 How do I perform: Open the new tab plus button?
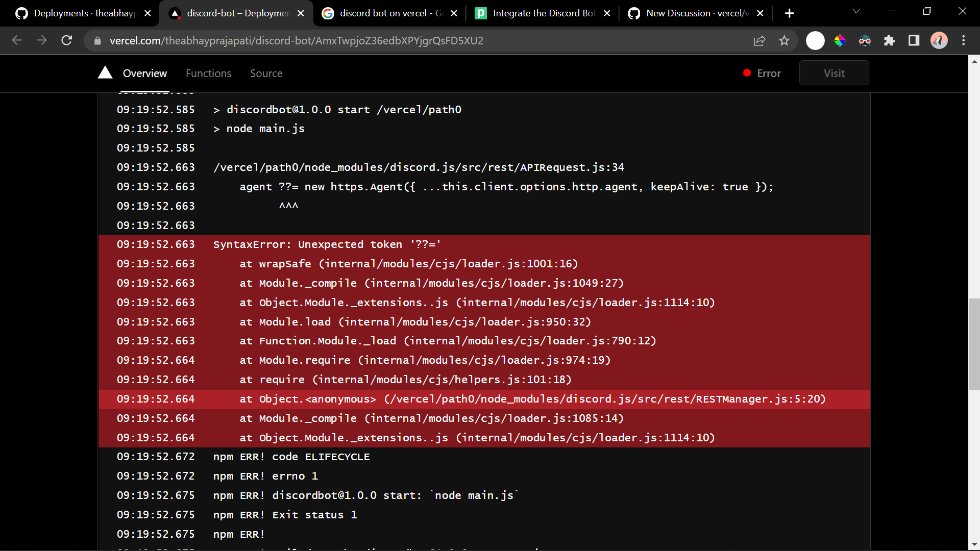789,13
